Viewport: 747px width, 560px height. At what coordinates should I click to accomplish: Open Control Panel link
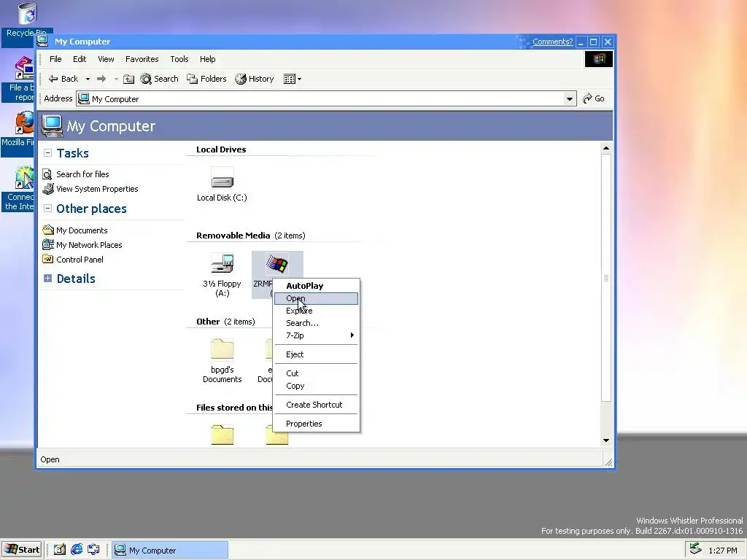coord(80,260)
